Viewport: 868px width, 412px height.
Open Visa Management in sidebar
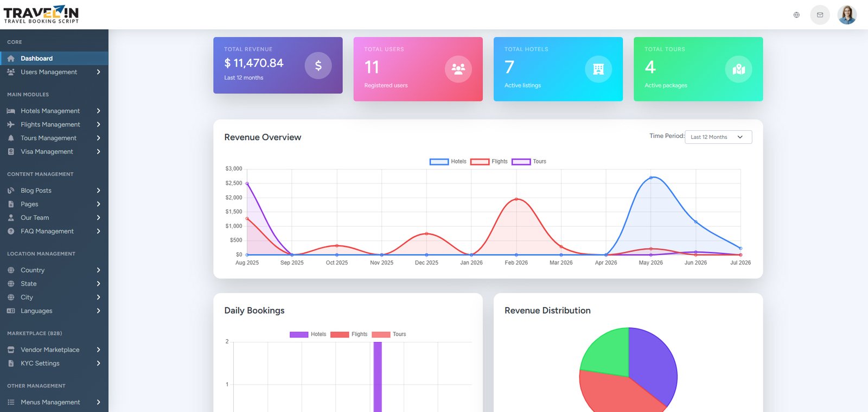coord(54,151)
